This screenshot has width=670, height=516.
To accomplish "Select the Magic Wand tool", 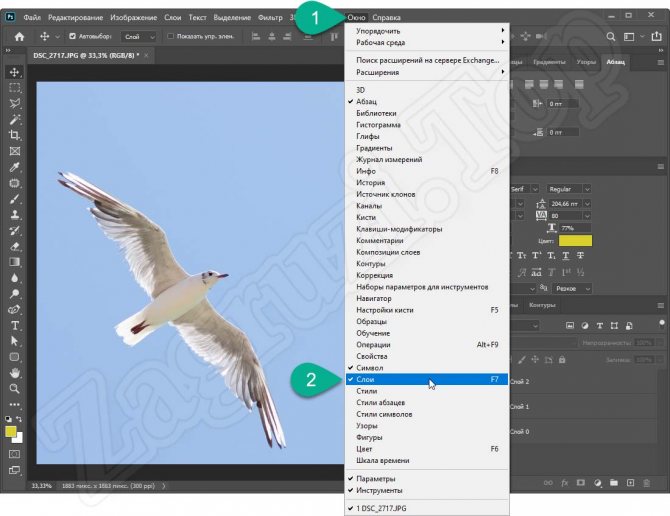I will 15,120.
